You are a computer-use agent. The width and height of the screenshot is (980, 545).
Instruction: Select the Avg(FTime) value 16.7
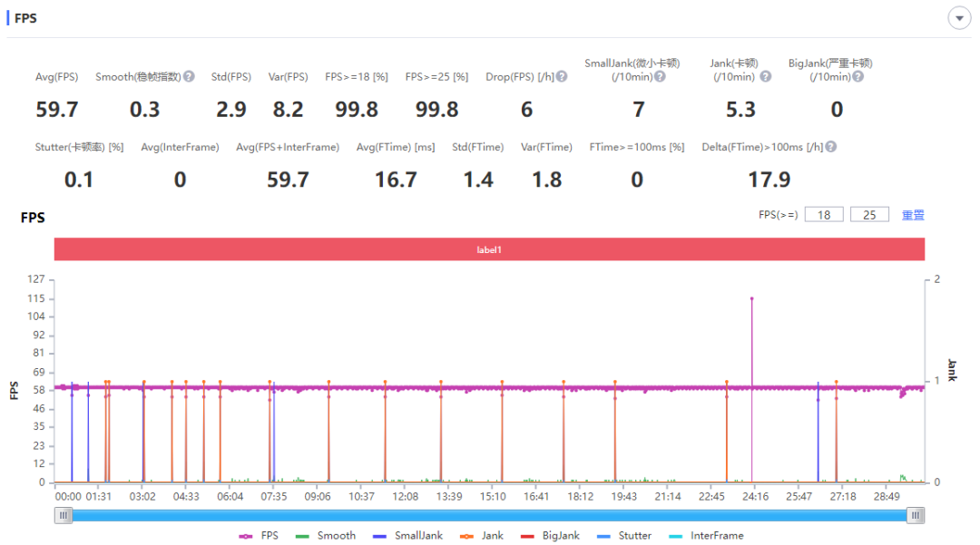pyautogui.click(x=396, y=180)
